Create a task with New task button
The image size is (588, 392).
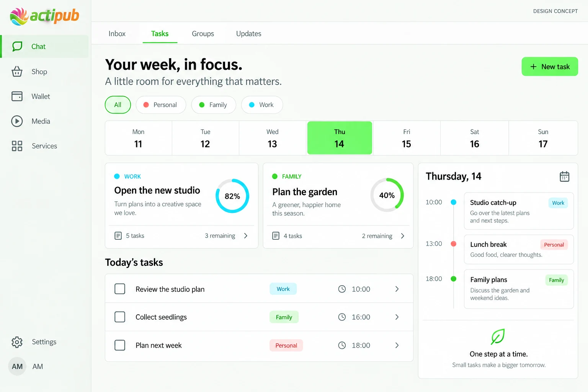pyautogui.click(x=550, y=67)
